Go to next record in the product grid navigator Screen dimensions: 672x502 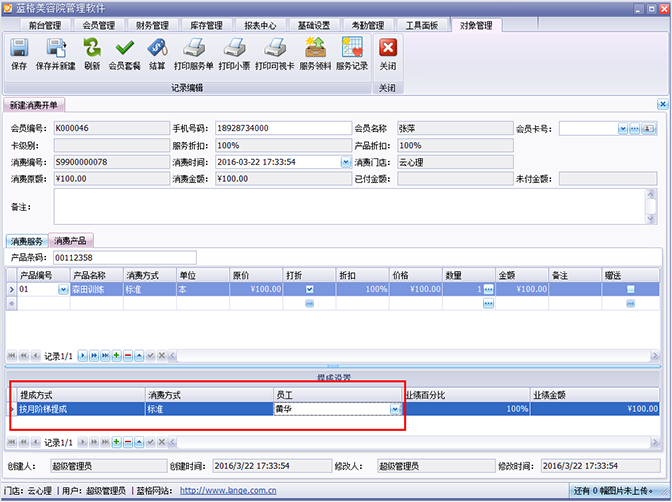[83, 356]
